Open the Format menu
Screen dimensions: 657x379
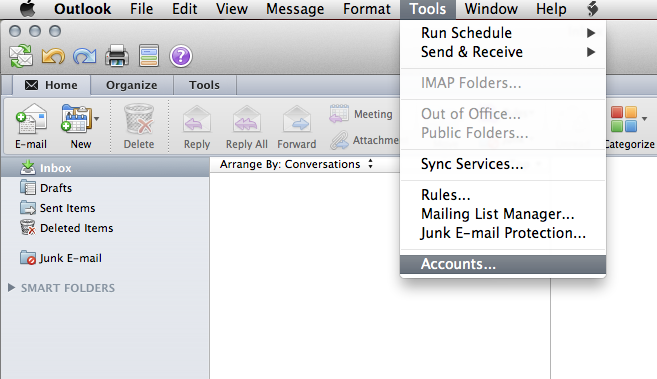[x=367, y=9]
